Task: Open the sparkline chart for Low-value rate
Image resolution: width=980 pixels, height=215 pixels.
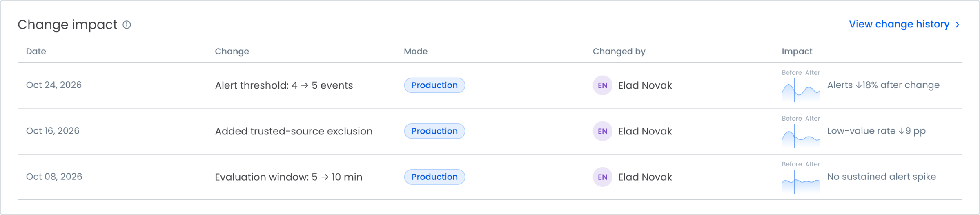Action: 801,136
